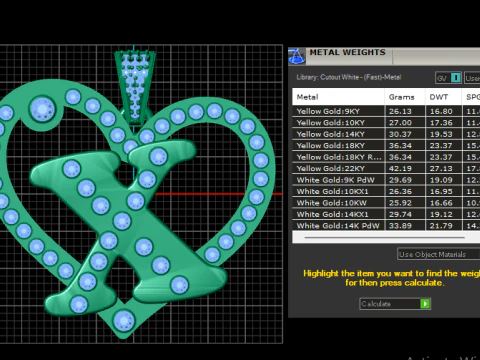Select the White Gold:14K PdW row

click(386, 226)
